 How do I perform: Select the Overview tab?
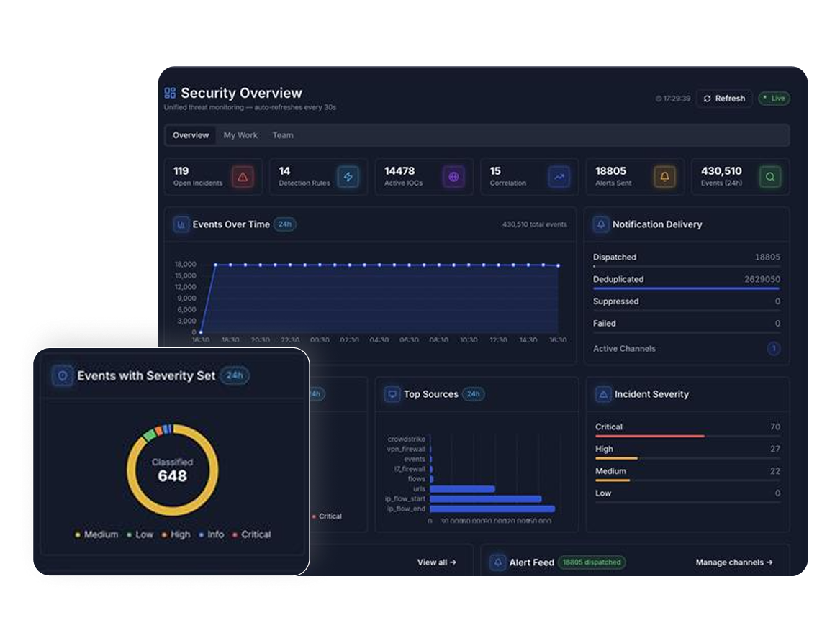point(191,135)
